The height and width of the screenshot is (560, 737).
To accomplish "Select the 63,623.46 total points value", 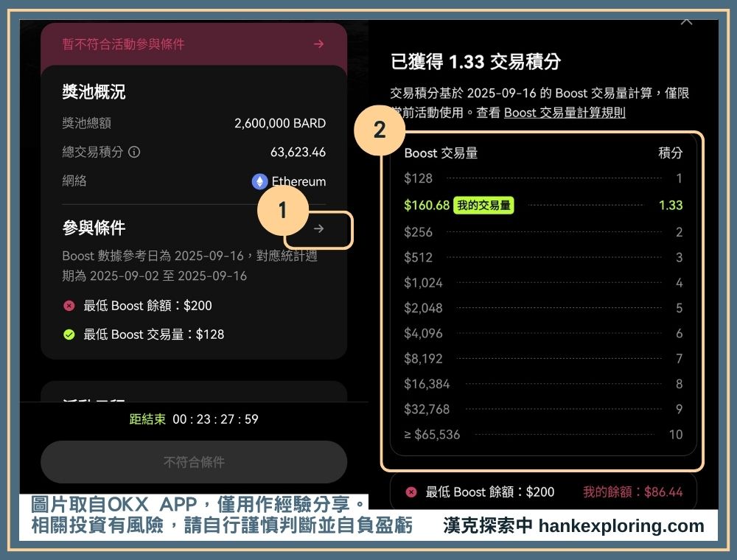I will tap(298, 153).
